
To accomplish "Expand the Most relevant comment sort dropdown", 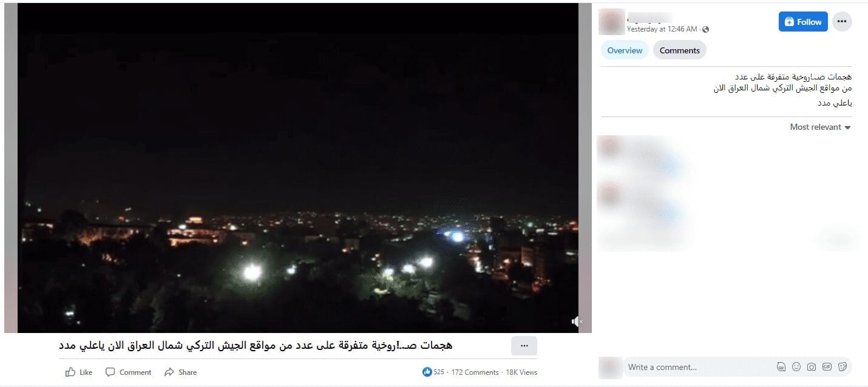I will click(820, 127).
